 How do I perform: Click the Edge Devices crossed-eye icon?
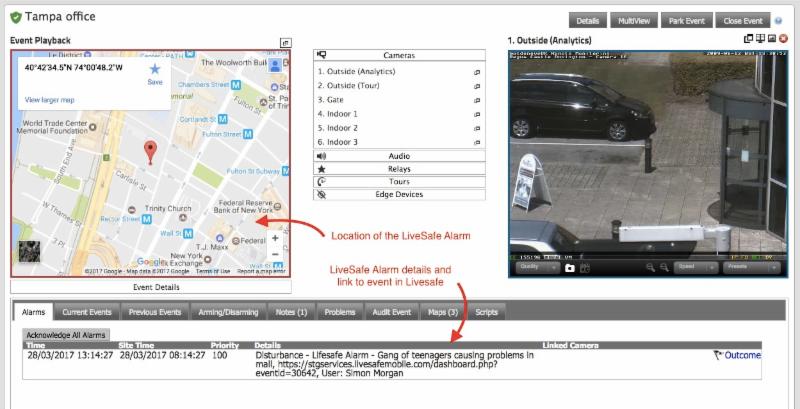tap(321, 194)
